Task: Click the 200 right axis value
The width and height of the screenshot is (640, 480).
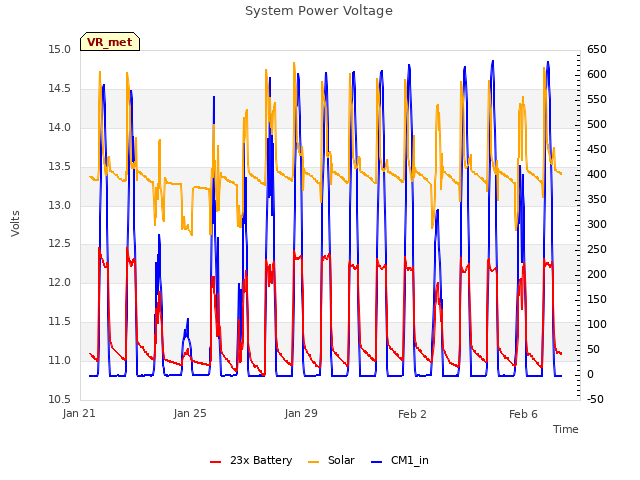Action: 597,274
